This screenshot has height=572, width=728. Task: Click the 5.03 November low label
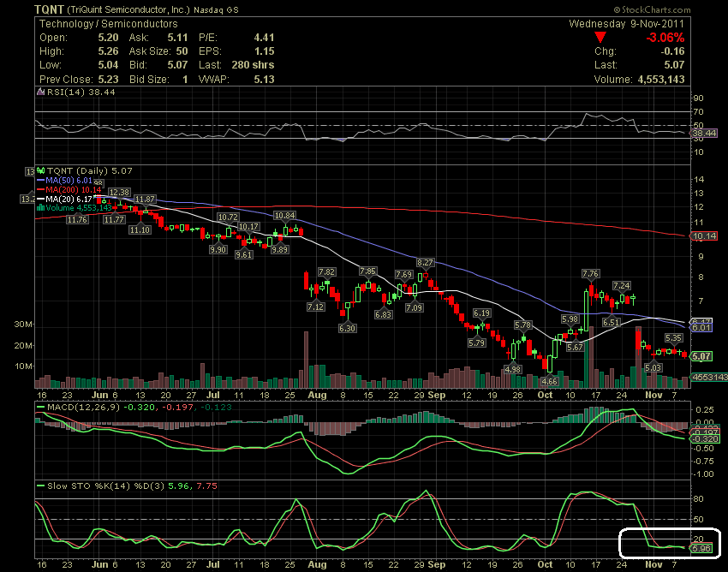(653, 367)
